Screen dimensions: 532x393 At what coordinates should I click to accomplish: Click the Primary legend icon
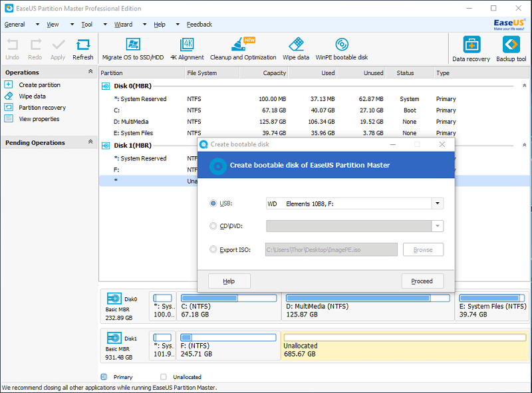pyautogui.click(x=104, y=377)
